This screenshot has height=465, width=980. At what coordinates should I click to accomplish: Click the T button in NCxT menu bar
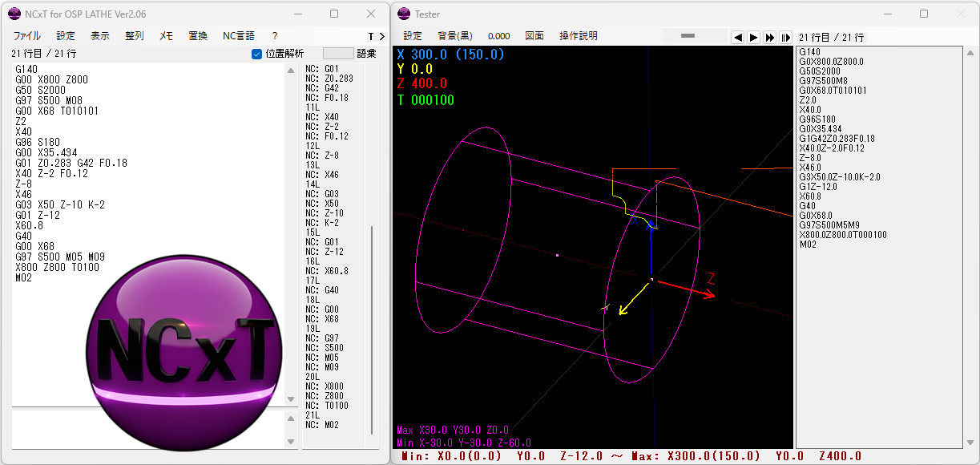(371, 36)
